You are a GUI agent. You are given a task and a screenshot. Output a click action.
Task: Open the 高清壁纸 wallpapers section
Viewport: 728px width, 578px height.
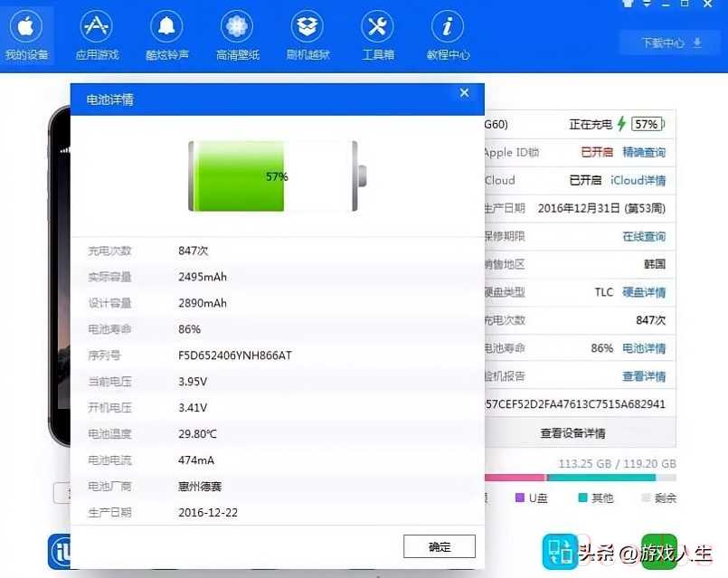[x=237, y=36]
